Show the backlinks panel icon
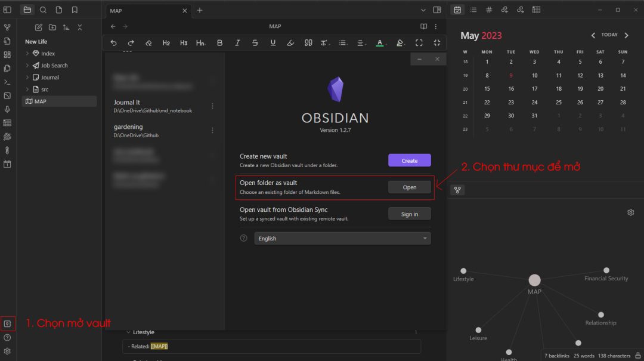The height and width of the screenshot is (361, 644). coord(504,10)
